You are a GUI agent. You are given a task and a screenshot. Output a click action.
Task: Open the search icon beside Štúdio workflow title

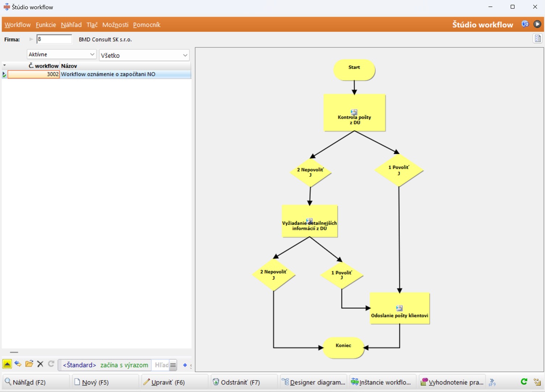click(x=525, y=24)
